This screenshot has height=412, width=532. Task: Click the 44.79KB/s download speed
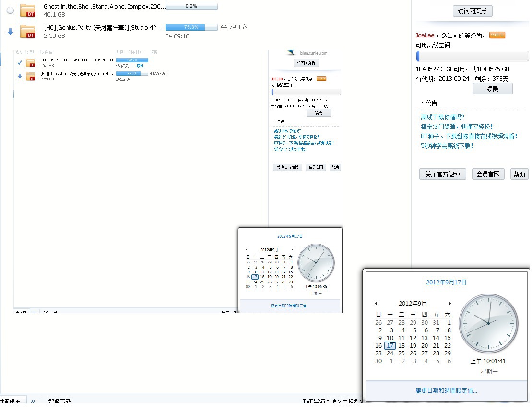pos(234,27)
